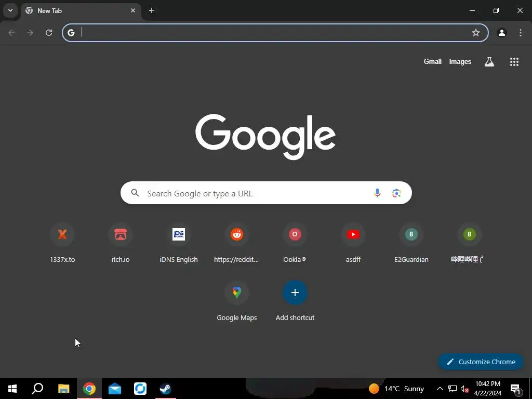Open the Images link
Viewport: 532px width, 399px height.
(x=460, y=61)
